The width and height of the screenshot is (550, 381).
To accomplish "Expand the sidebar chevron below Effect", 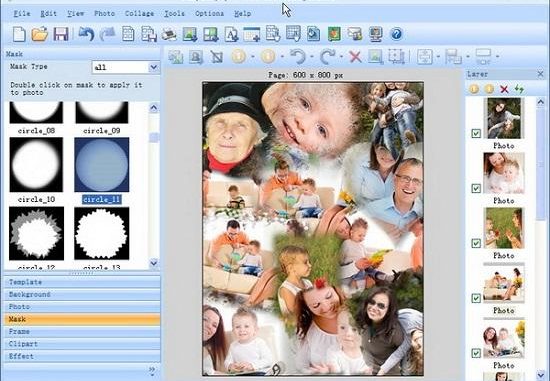I will coord(152,369).
